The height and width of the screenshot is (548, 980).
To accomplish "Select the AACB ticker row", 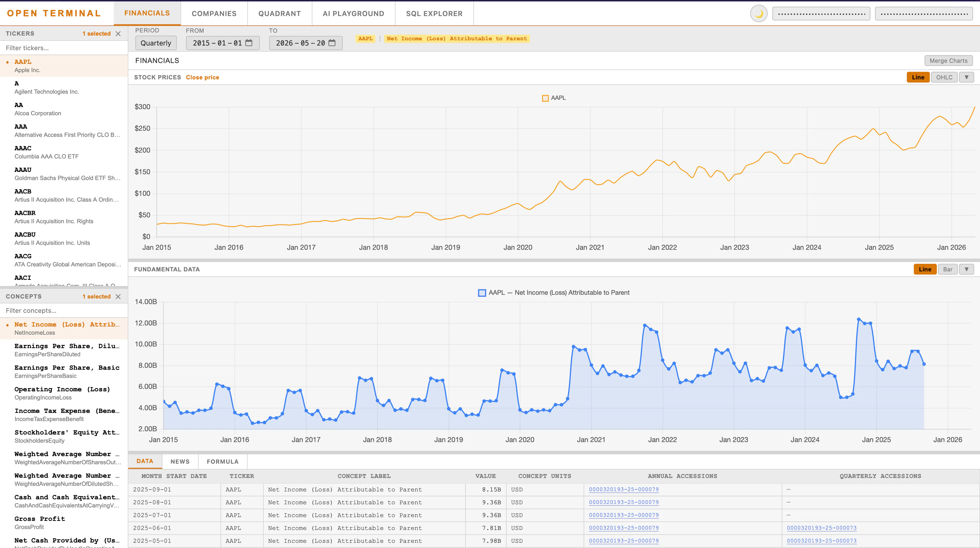I will click(x=64, y=196).
